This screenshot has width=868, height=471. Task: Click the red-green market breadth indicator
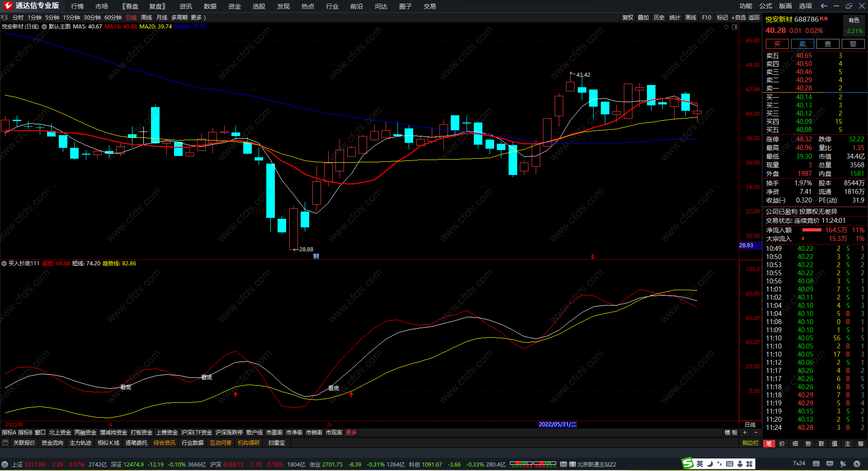click(x=533, y=464)
